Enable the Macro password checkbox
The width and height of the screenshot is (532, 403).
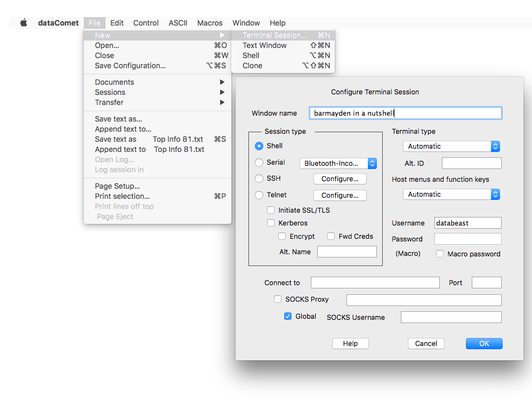click(440, 254)
